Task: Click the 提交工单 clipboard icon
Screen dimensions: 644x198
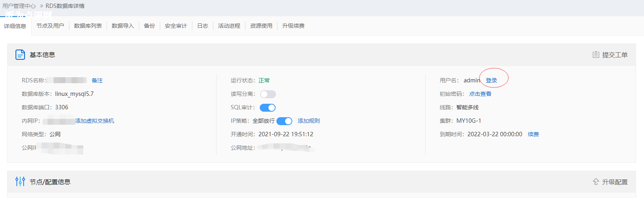Action: point(596,55)
